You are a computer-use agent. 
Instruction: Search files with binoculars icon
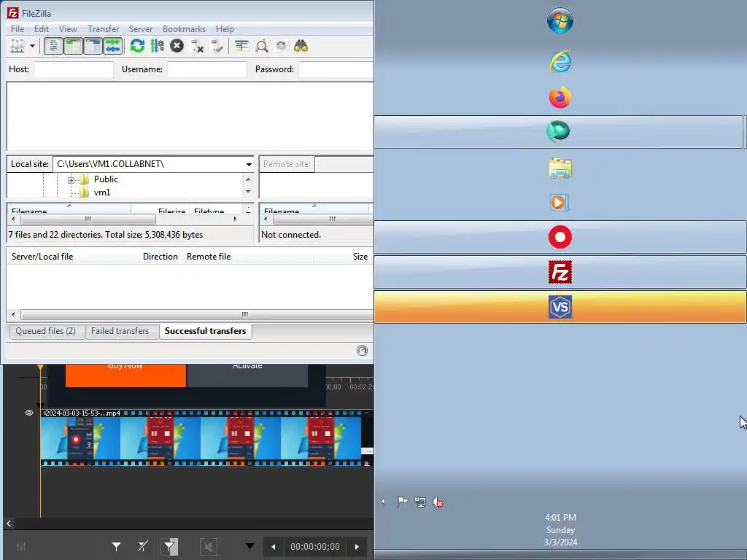301,46
